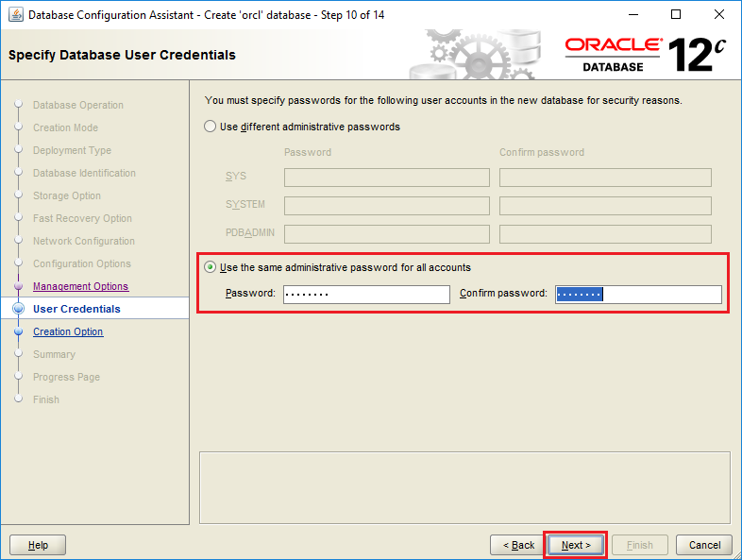This screenshot has width=742, height=560.
Task: Select the User Credentials step
Action: pyautogui.click(x=76, y=309)
